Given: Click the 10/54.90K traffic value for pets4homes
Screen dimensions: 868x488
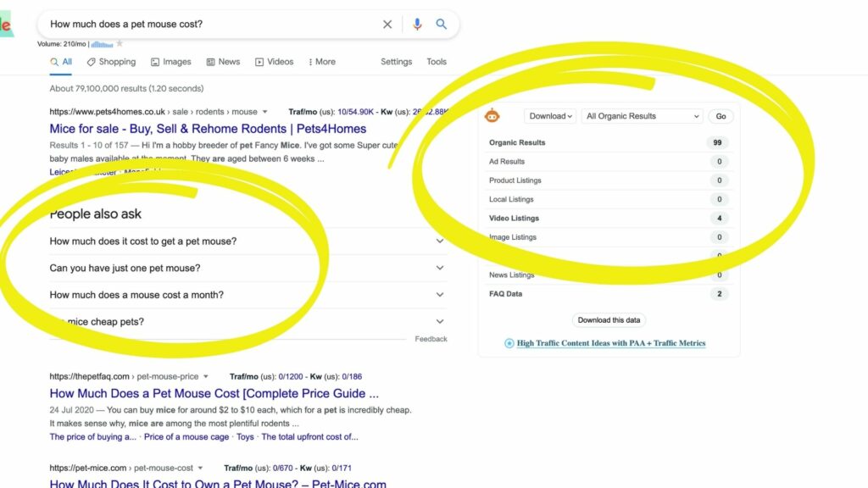Looking at the screenshot, I should (x=355, y=112).
